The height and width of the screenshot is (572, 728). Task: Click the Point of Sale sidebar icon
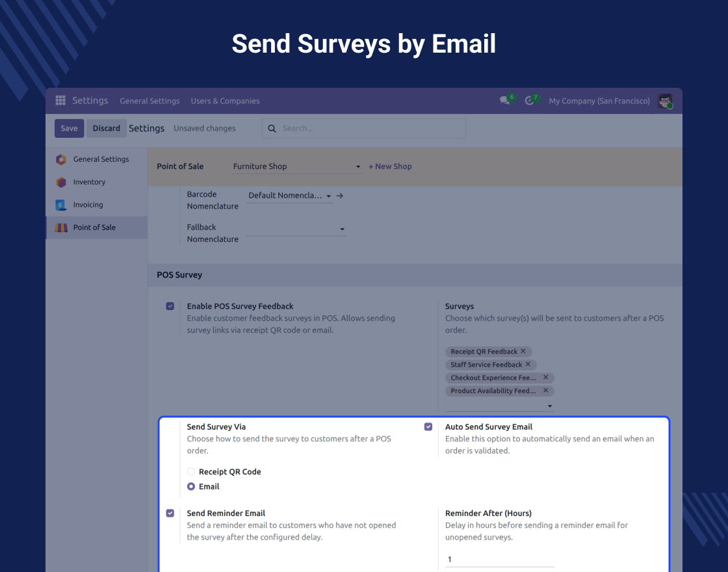click(61, 227)
